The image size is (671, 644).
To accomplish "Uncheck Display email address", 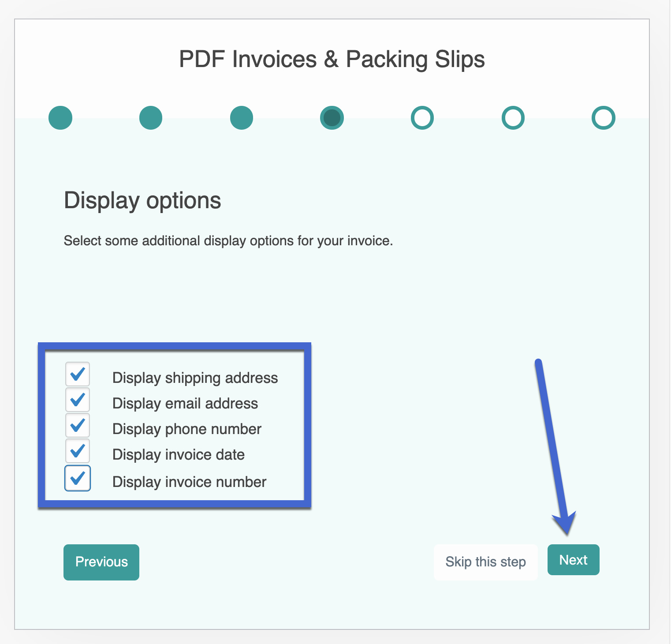I will point(78,400).
